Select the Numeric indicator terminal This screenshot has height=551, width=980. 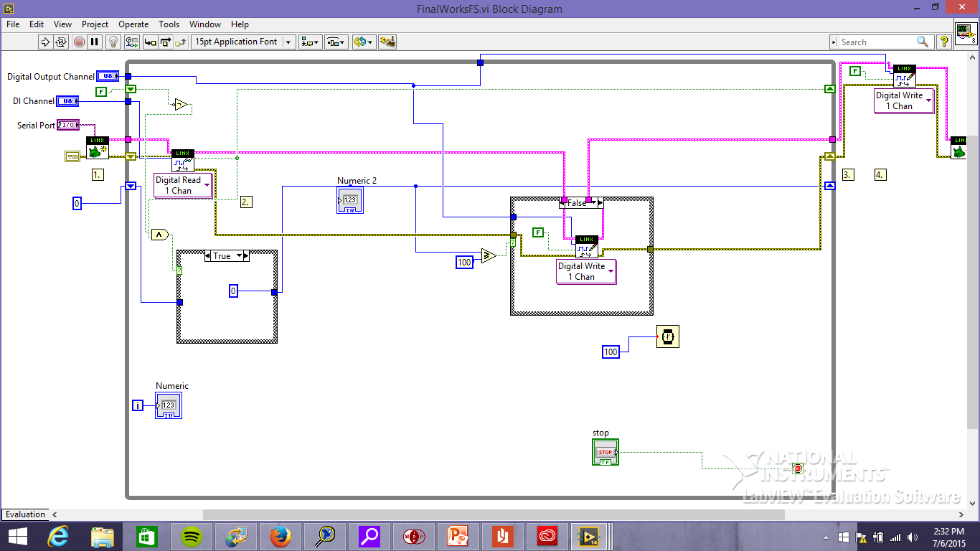click(x=169, y=405)
